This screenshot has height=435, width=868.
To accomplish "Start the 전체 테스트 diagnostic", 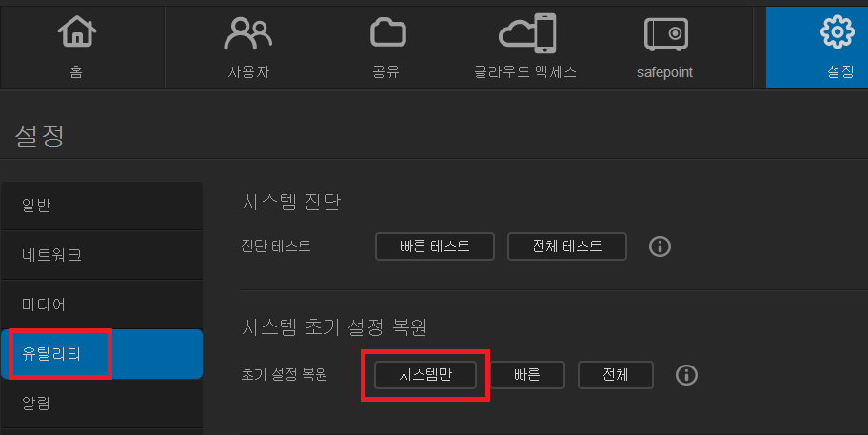I will pos(567,247).
